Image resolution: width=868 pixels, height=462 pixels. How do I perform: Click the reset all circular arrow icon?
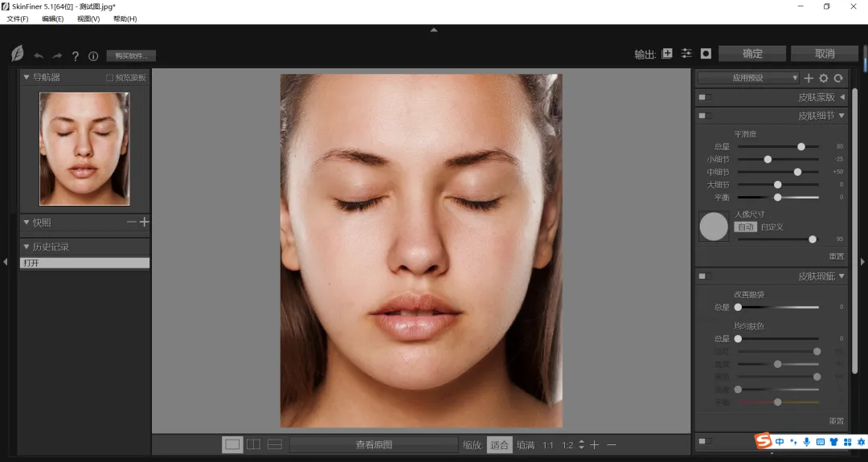tap(838, 78)
